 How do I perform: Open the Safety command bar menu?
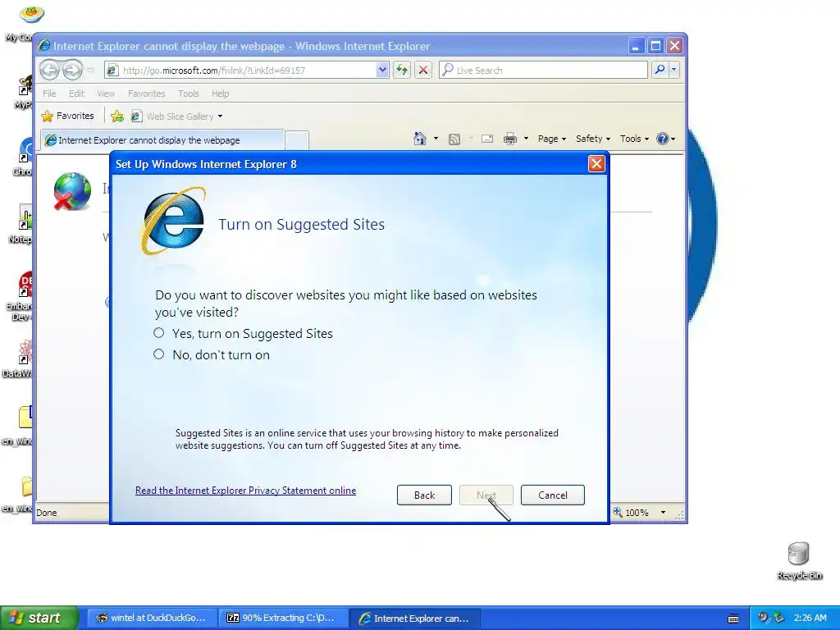point(592,139)
